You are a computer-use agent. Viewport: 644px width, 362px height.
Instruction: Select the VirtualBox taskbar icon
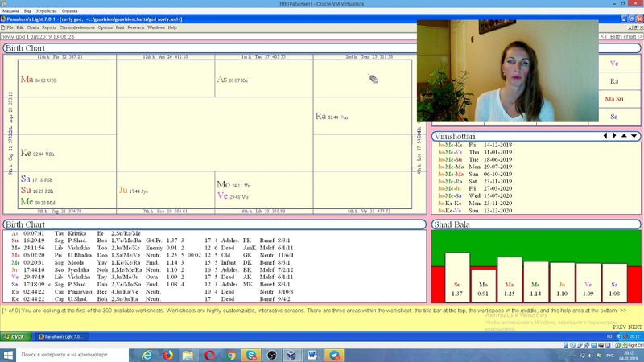coord(291,355)
